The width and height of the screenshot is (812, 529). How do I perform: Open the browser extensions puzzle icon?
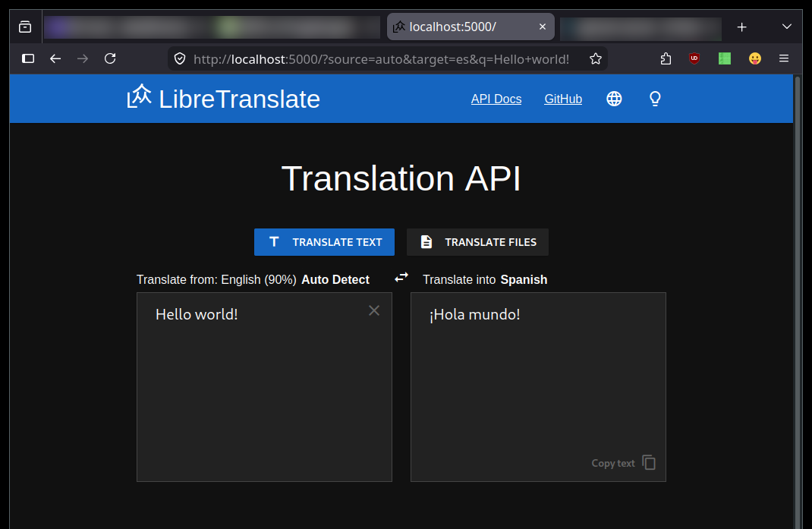(666, 58)
